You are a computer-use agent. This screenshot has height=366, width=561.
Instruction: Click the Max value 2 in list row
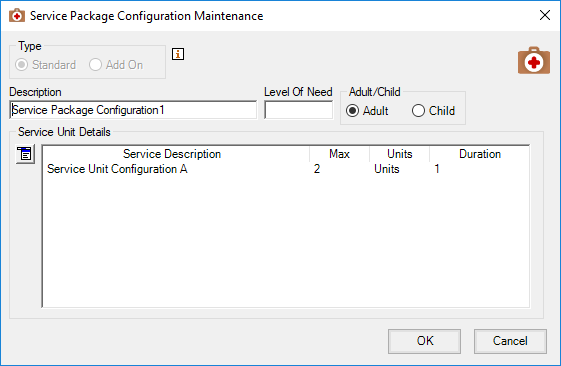pyautogui.click(x=317, y=169)
